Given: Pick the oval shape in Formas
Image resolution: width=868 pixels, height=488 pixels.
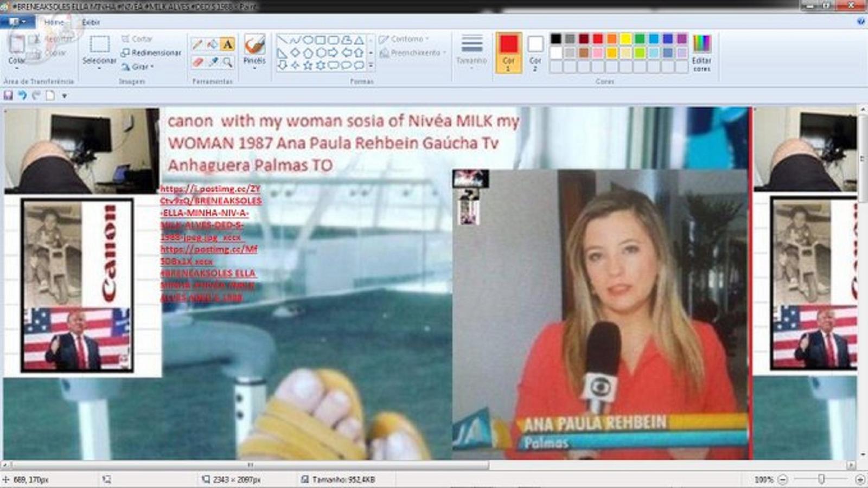Looking at the screenshot, I should click(308, 40).
